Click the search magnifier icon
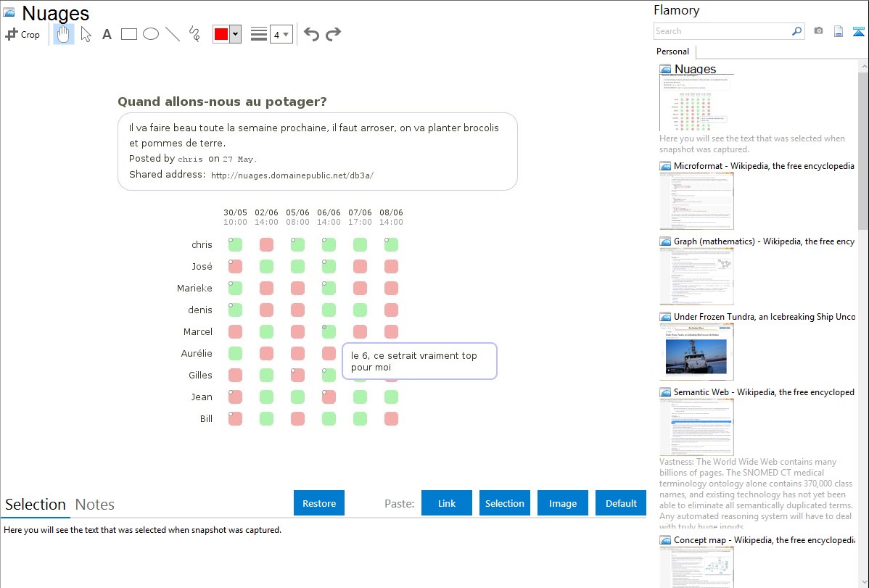The width and height of the screenshot is (869, 588). (x=797, y=31)
